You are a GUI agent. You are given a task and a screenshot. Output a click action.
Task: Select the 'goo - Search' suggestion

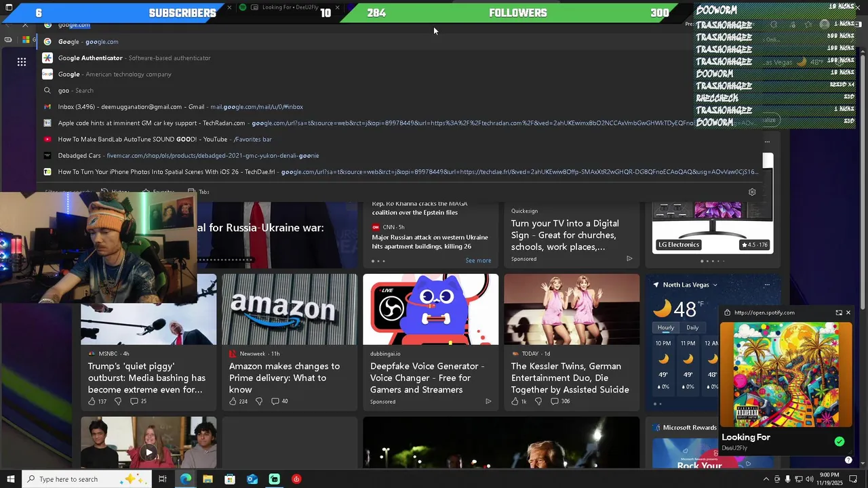coord(400,90)
